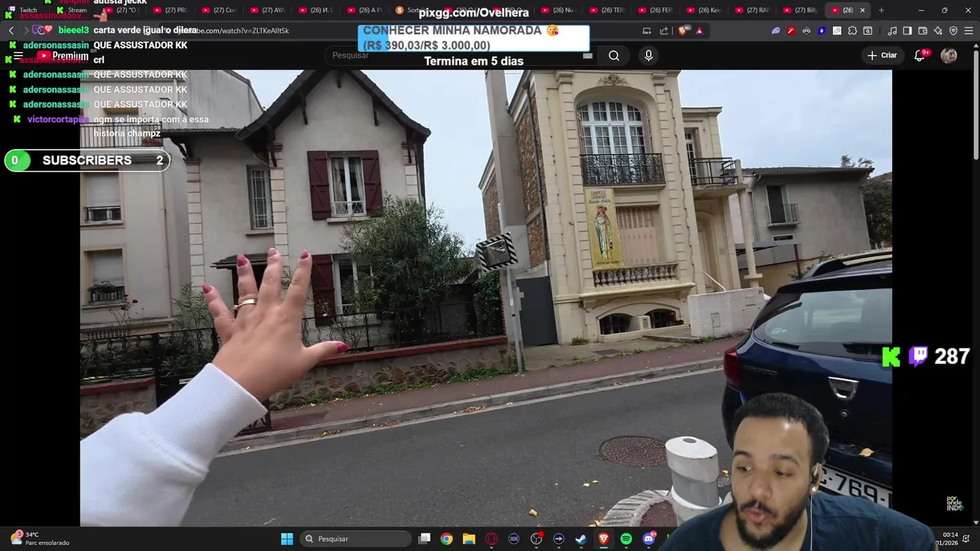Click the Windows taskbar Pesquisar search box
Image resolution: width=980 pixels, height=551 pixels.
tap(356, 539)
